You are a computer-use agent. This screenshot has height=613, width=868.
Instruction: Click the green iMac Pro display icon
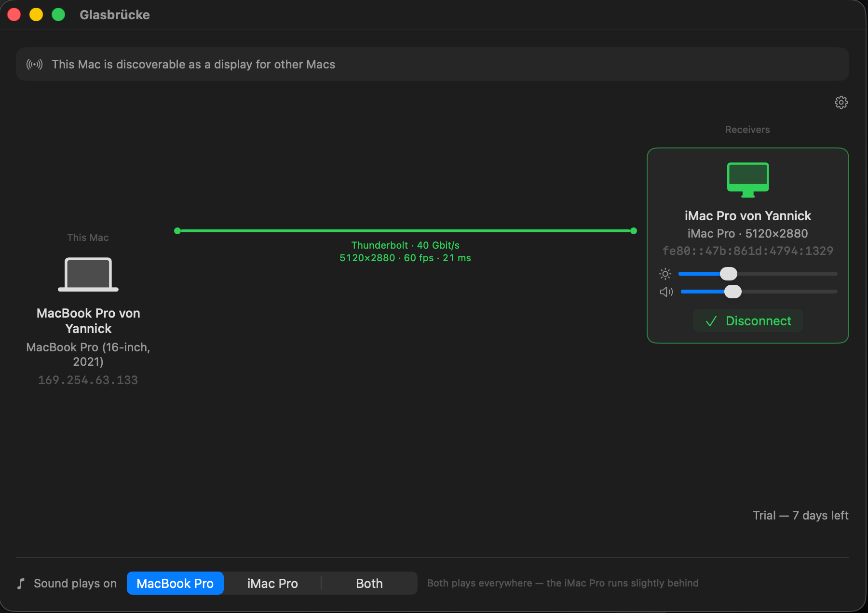click(x=748, y=180)
